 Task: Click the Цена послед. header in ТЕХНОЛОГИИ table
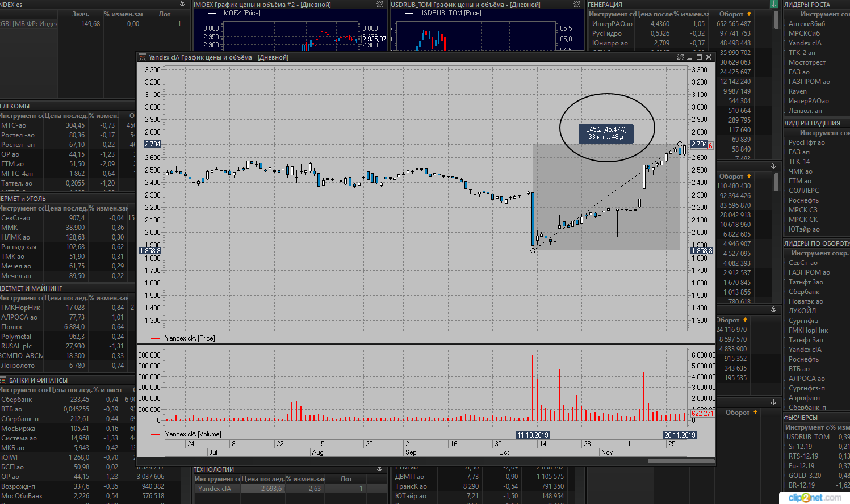coord(260,479)
